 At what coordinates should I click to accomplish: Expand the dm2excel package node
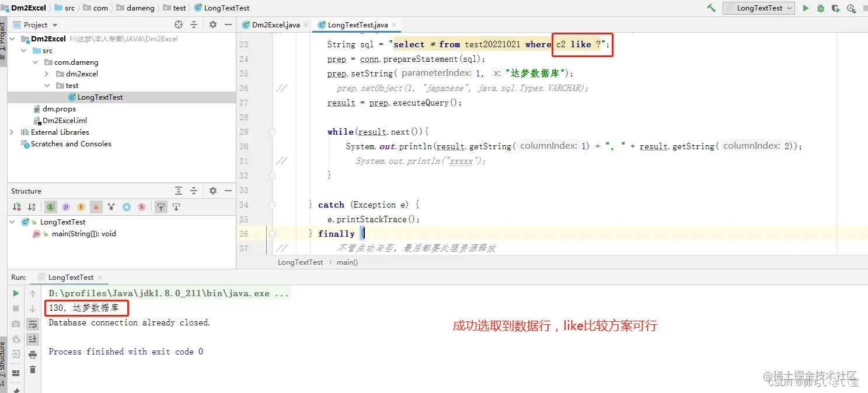[47, 74]
